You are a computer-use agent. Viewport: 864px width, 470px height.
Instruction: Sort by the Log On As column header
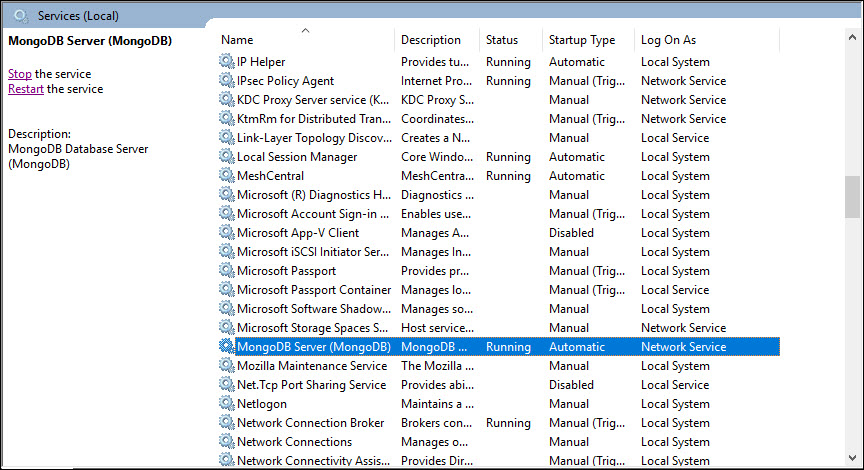(668, 40)
